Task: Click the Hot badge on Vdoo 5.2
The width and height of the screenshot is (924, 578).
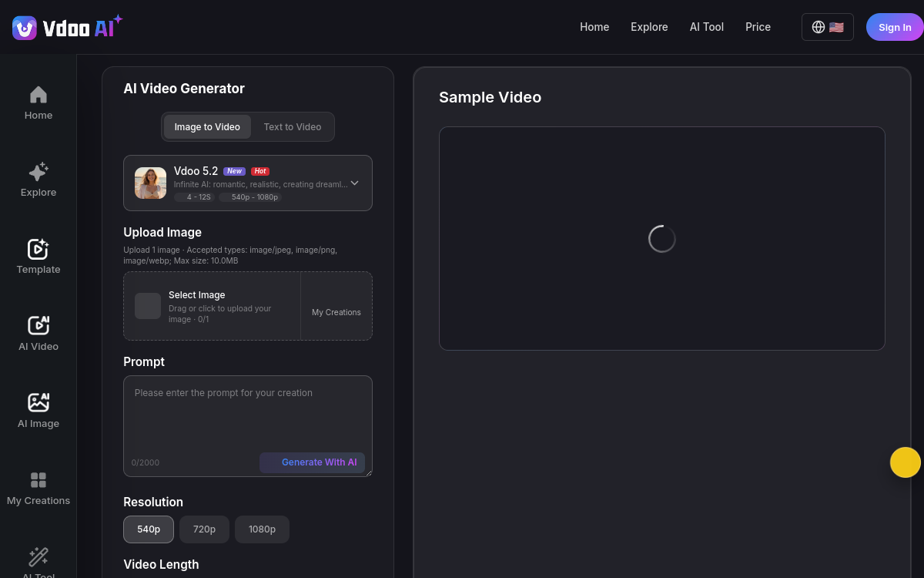Action: [260, 171]
